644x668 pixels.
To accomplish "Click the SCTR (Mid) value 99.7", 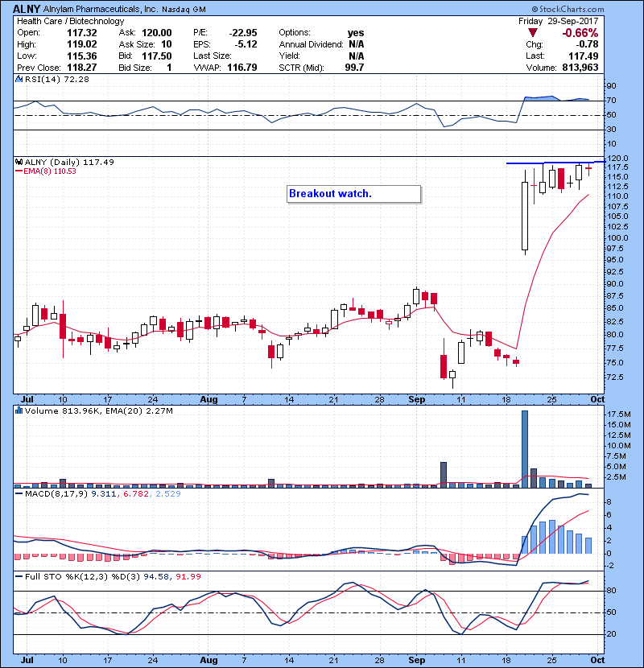I will 355,68.
